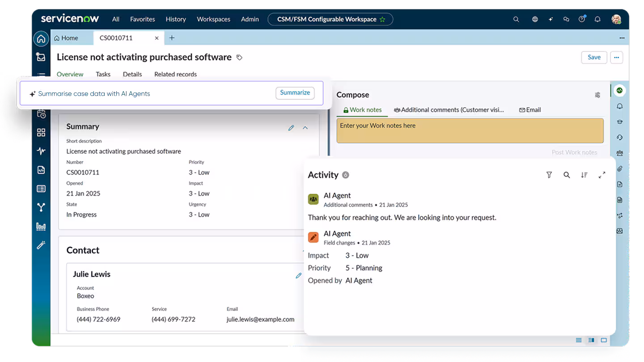Screen dimensions: 644x362
Task: Click the CSM/FSM Configurable Workspace pill
Action: point(330,19)
